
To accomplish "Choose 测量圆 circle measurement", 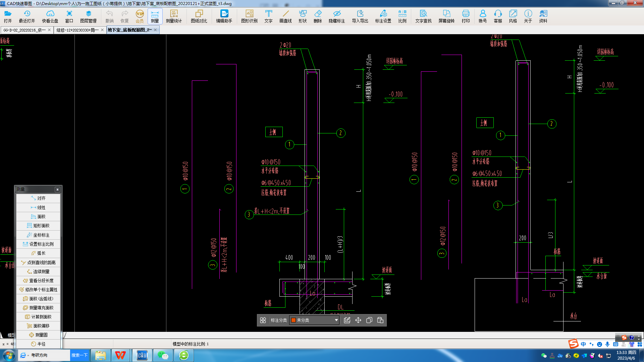I will pyautogui.click(x=38, y=335).
